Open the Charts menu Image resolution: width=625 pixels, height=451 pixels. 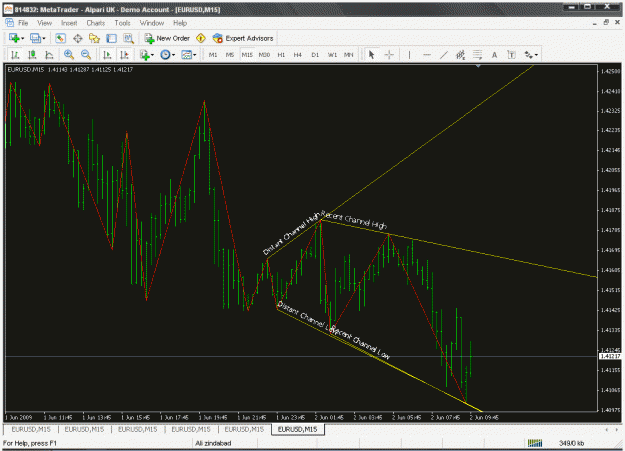coord(96,23)
